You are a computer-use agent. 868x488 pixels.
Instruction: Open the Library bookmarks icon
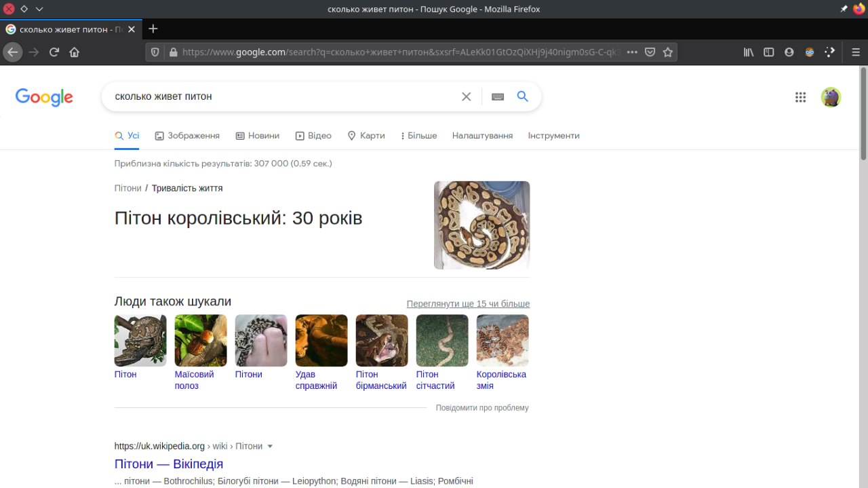coord(749,52)
